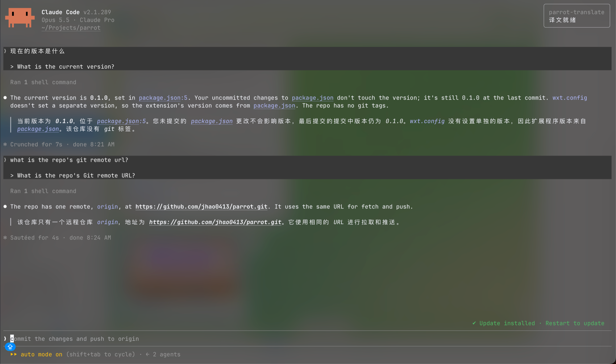Click 'Sautéed for 4s · done 8:24 AM'

[x=61, y=238]
